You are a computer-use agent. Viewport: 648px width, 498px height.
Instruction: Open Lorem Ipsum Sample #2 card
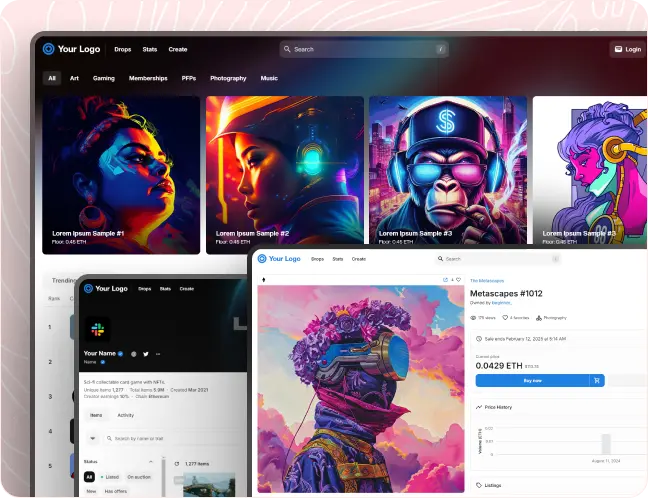coord(285,170)
